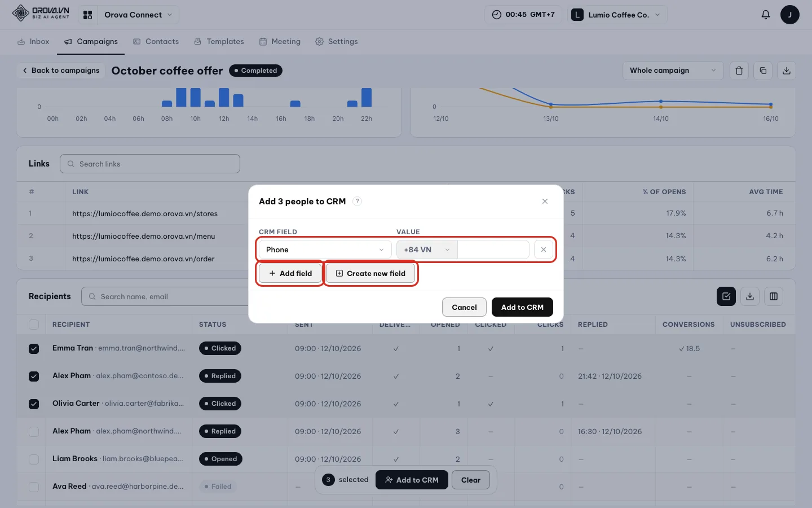Viewport: 812px width, 508px height.
Task: Click Back to campaigns
Action: point(60,71)
